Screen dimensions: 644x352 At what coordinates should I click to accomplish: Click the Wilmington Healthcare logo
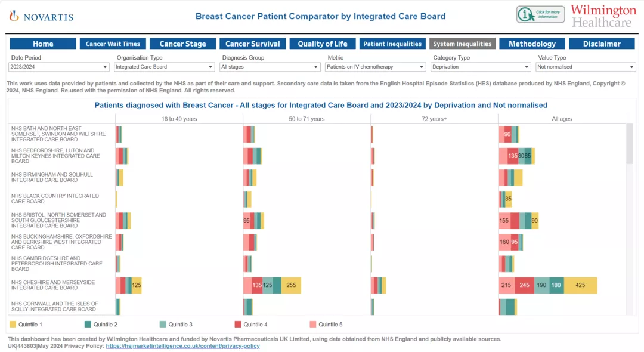click(x=603, y=16)
